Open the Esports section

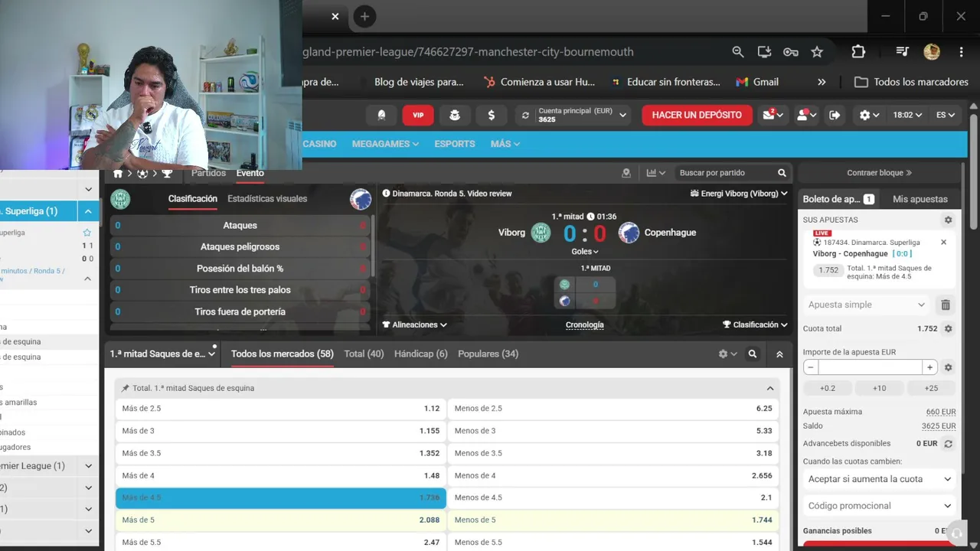455,144
